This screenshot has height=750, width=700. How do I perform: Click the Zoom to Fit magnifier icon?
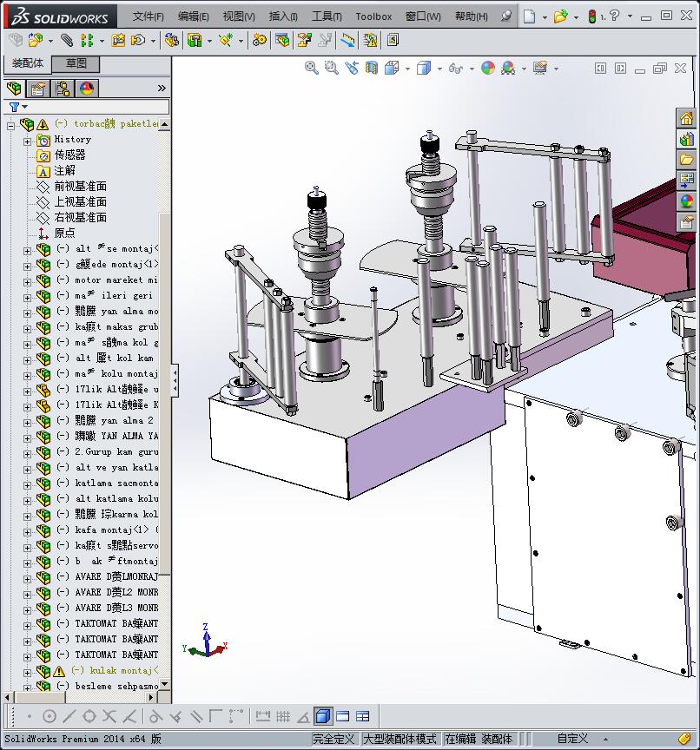312,68
